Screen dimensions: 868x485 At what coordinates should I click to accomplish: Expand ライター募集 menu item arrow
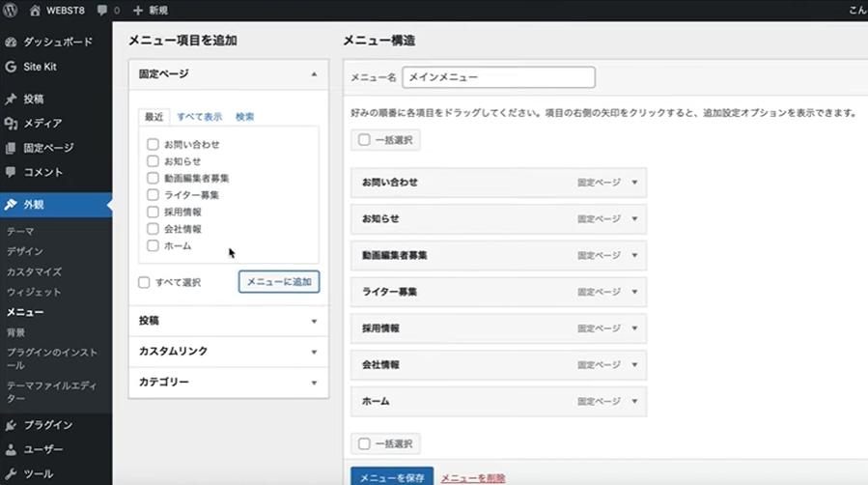(634, 292)
